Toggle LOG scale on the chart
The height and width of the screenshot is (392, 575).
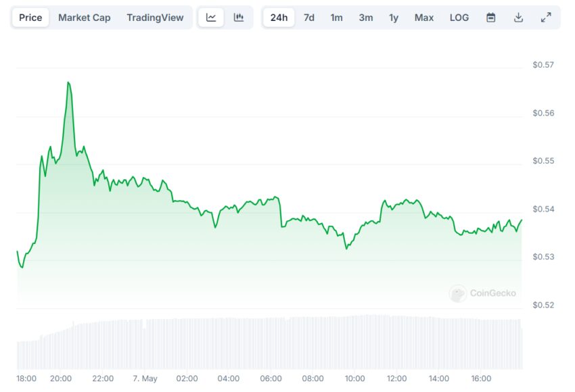point(459,17)
